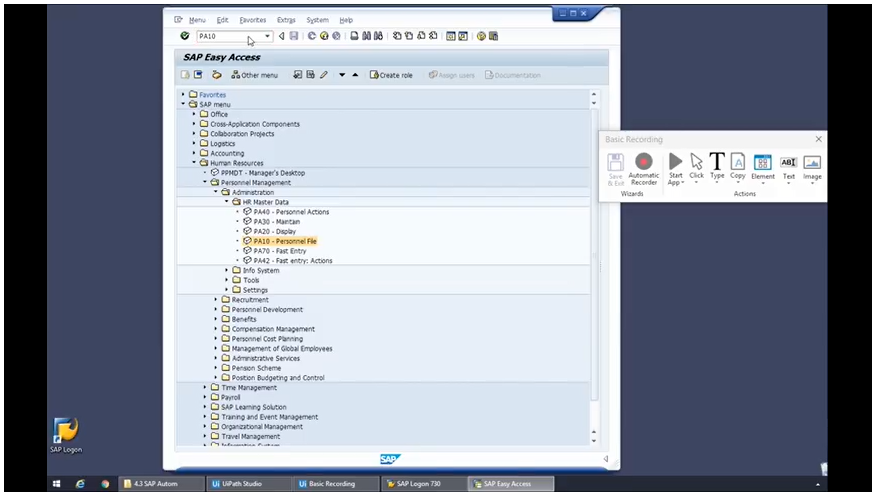Click the Help question mark icon

[481, 36]
